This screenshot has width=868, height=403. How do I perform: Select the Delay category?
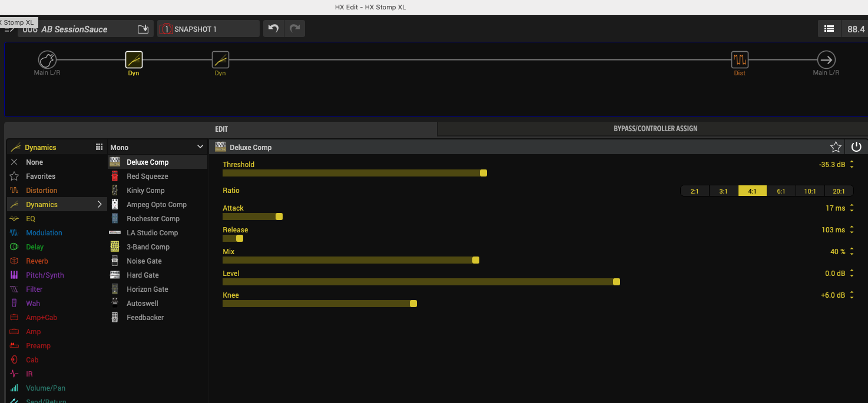(57, 247)
